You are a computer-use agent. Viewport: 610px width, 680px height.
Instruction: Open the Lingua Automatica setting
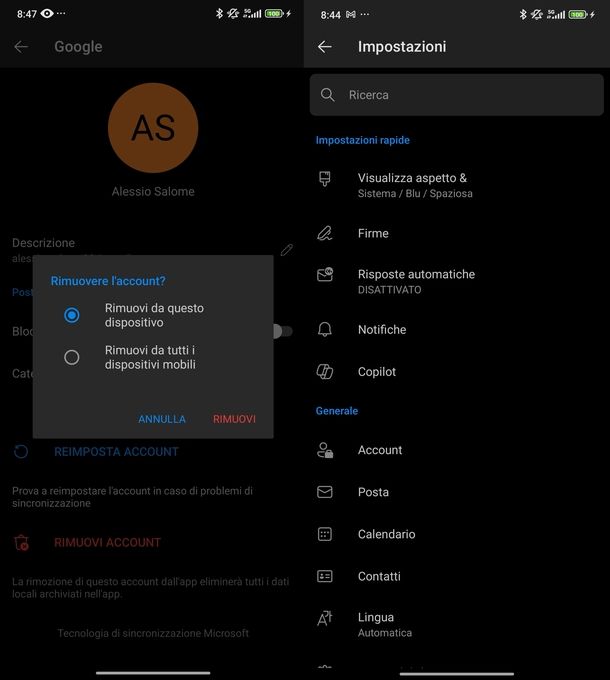[457, 624]
